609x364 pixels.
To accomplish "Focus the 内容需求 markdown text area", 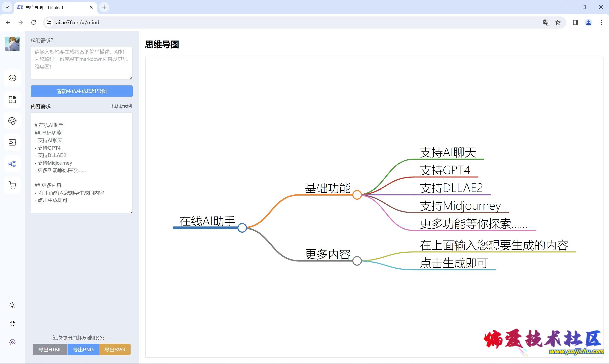I will pyautogui.click(x=82, y=163).
